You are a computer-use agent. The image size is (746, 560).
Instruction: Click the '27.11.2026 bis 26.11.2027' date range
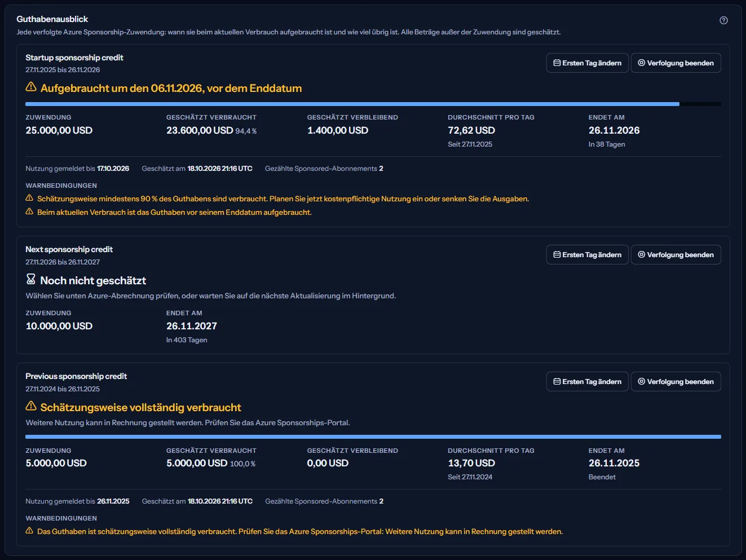click(63, 262)
